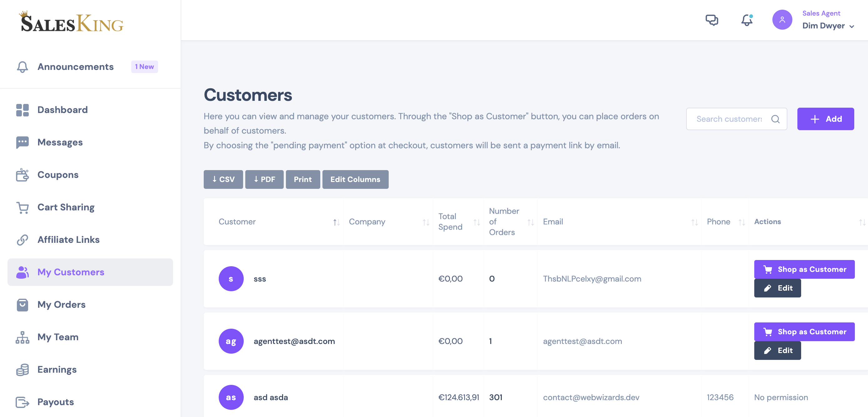The height and width of the screenshot is (417, 868).
Task: Click the SalesKing logo
Action: (71, 22)
